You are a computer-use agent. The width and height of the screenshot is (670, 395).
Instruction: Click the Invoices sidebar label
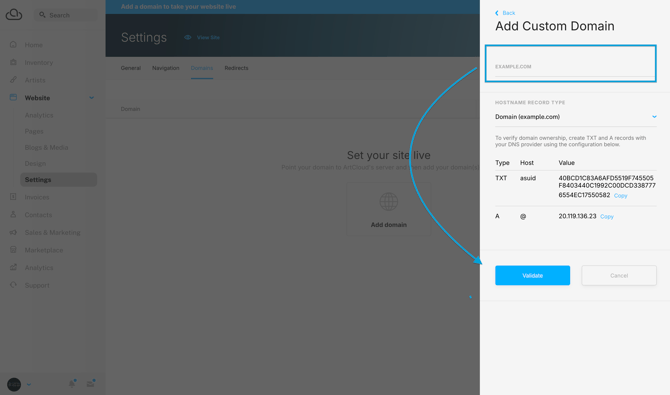pyautogui.click(x=37, y=197)
